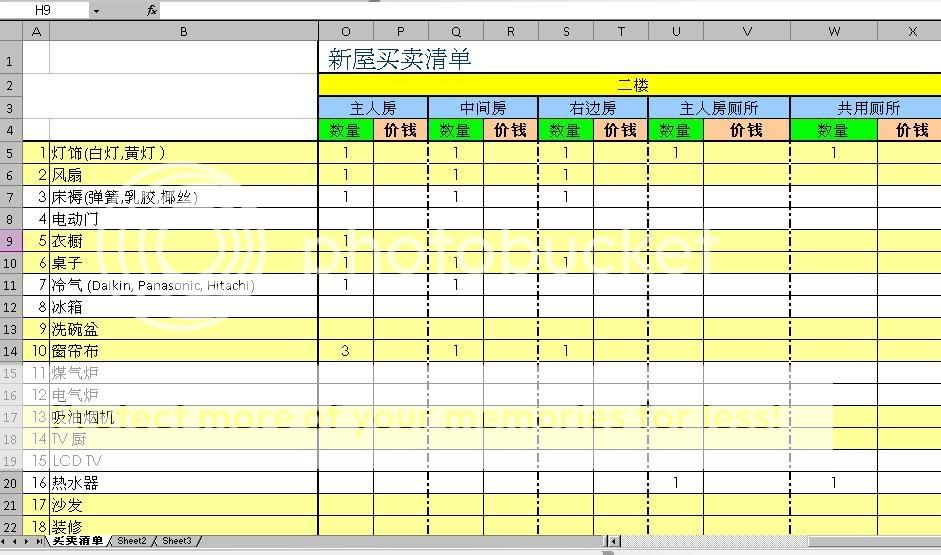Click horizontal scrollbar left arrow

pyautogui.click(x=614, y=541)
